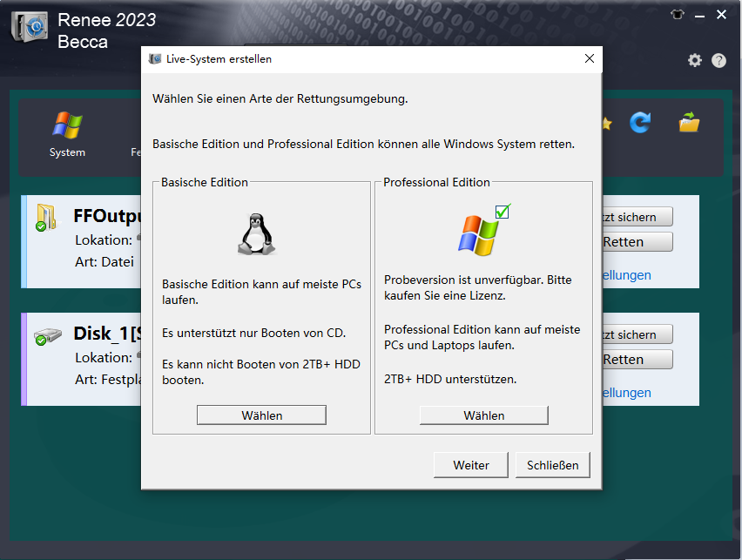This screenshot has height=560, width=742.
Task: Click Wählen under Basische Edition
Action: pos(260,415)
